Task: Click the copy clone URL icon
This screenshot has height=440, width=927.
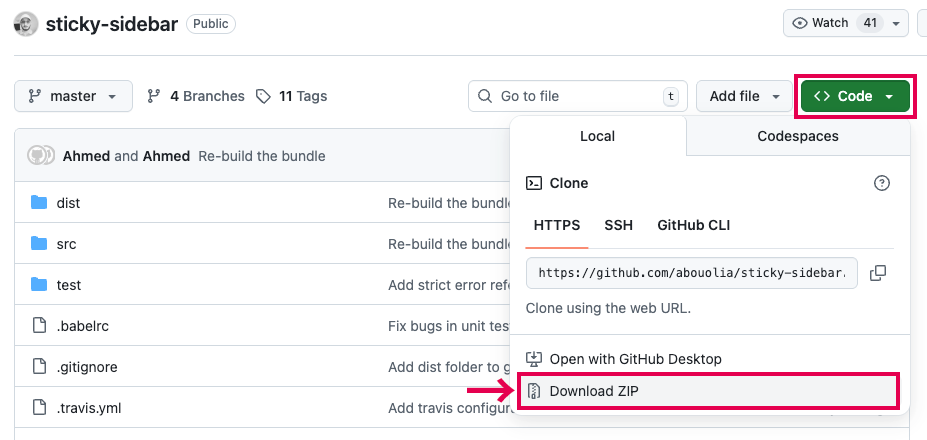Action: 878,273
